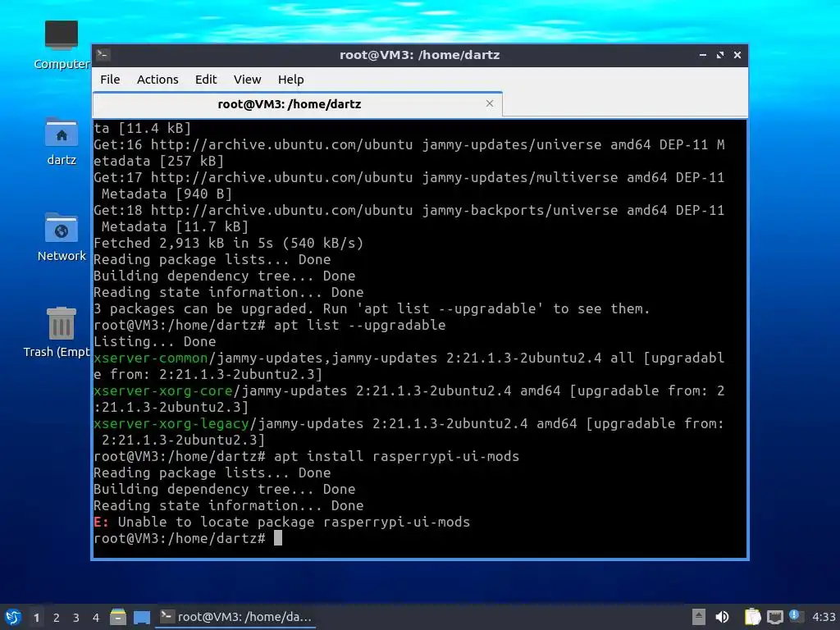Viewport: 840px width, 630px height.
Task: Click the removable media eject tray icon
Action: 699,617
